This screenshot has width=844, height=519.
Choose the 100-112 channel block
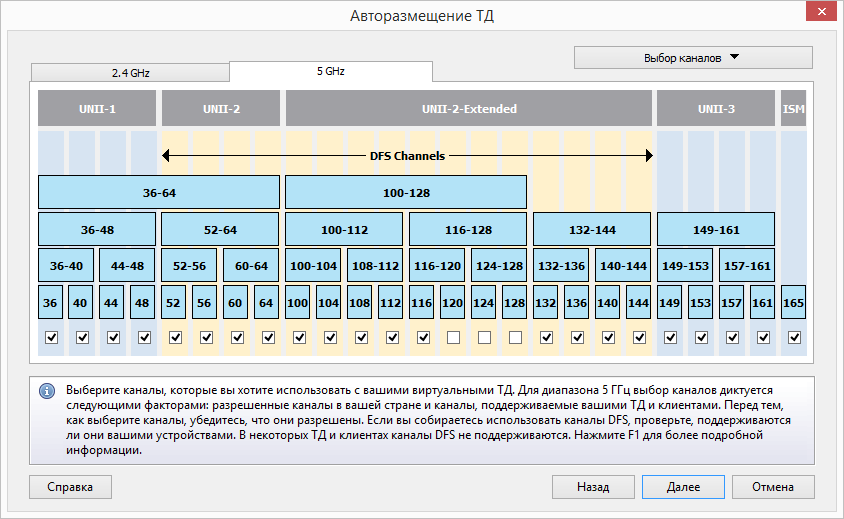coord(344,229)
